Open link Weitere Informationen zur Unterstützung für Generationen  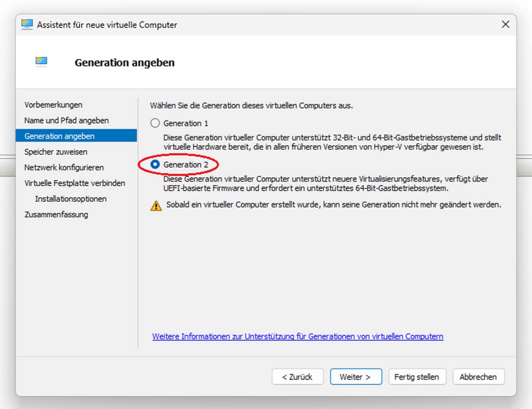(298, 336)
